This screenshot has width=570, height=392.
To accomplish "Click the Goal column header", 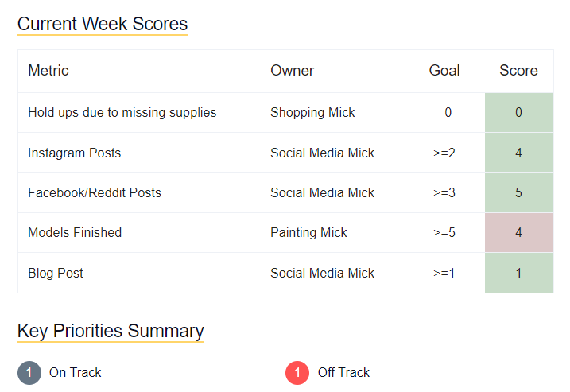I will (444, 71).
